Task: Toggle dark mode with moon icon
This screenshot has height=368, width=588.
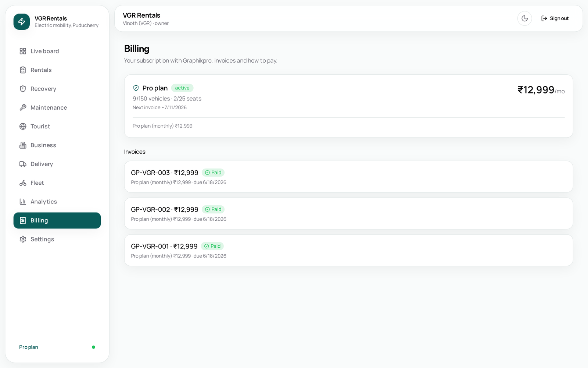Action: 524,18
